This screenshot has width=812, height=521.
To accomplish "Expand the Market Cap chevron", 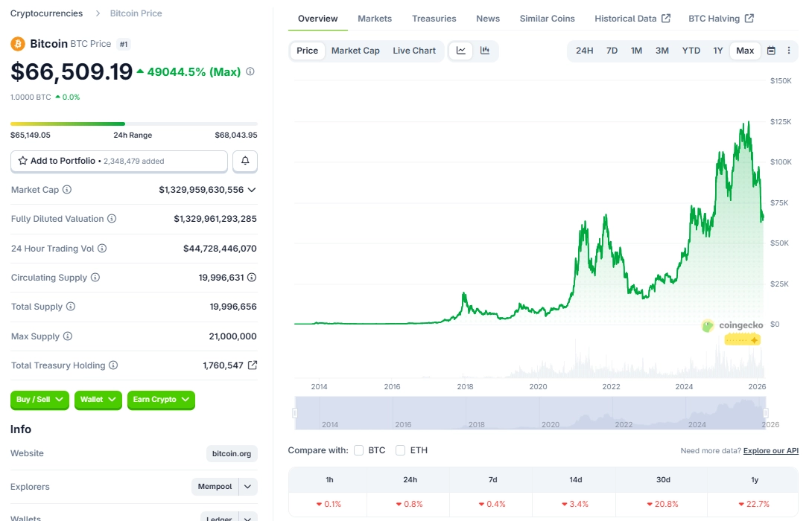I will [251, 189].
